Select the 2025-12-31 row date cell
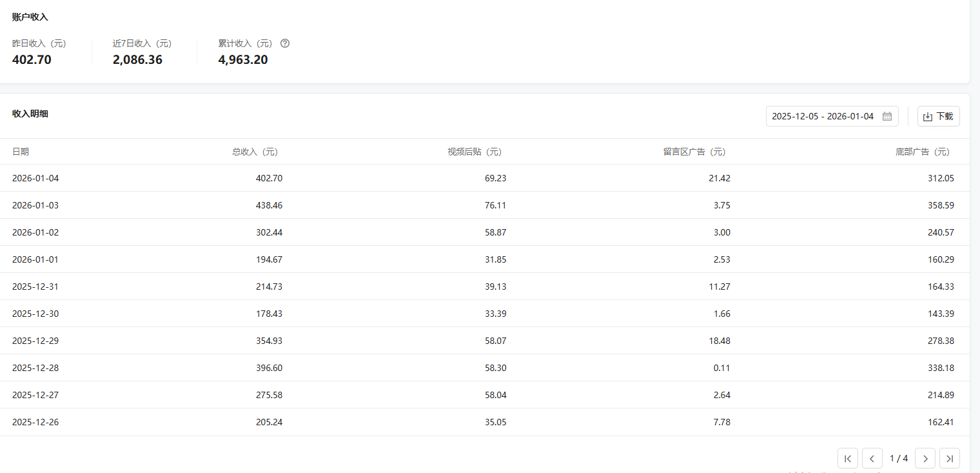 pos(35,287)
